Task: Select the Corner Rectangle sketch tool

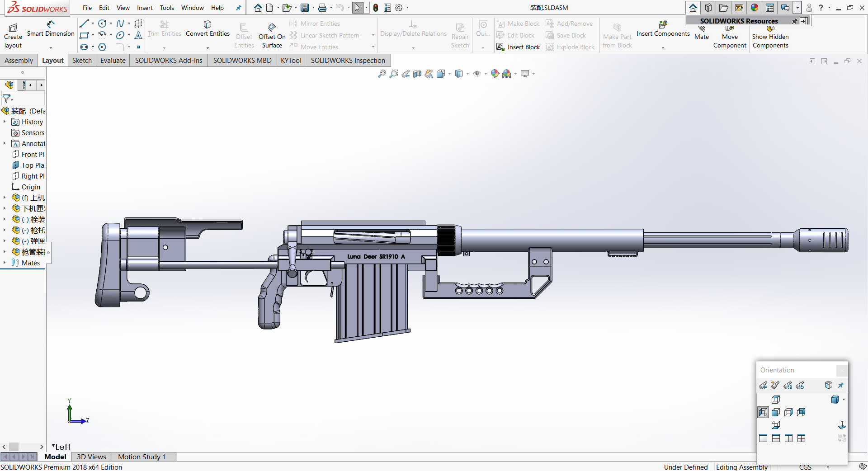Action: [x=84, y=35]
